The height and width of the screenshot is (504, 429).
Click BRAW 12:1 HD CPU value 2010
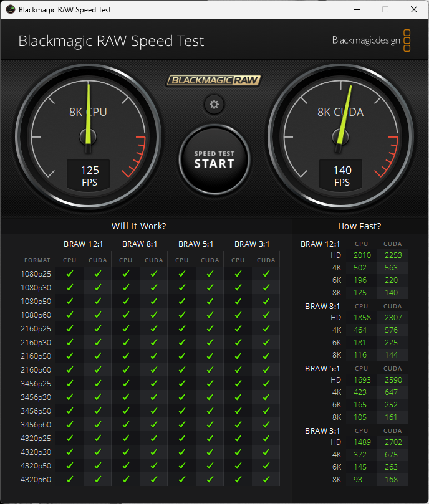(362, 255)
